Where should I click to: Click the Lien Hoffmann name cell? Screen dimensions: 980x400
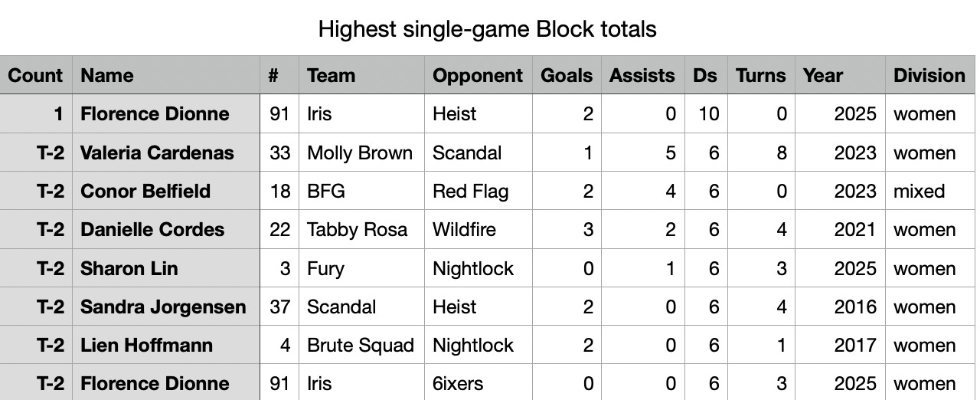pos(166,345)
